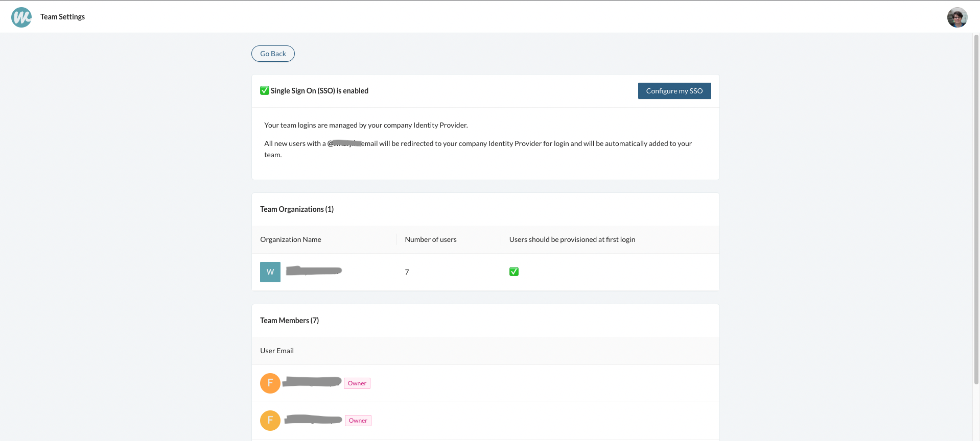Select the first team member's redacted email
The width and height of the screenshot is (980, 441).
pyautogui.click(x=312, y=382)
